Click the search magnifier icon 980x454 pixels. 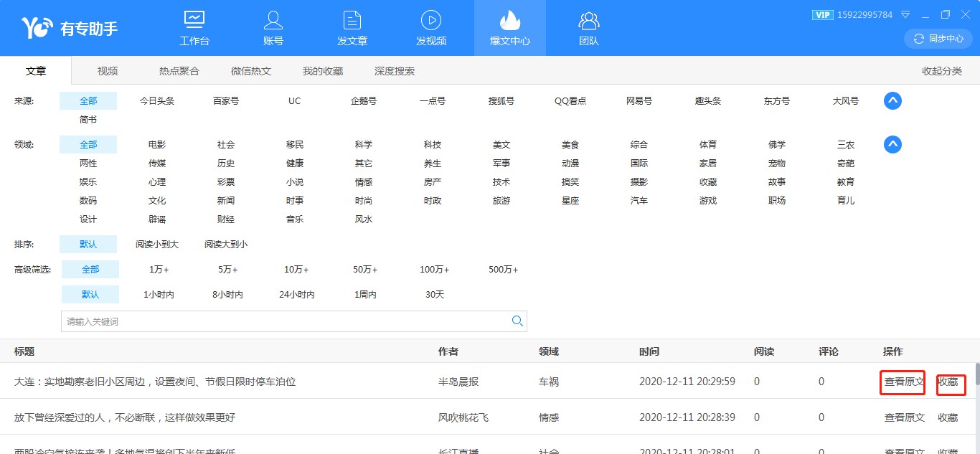tap(517, 321)
